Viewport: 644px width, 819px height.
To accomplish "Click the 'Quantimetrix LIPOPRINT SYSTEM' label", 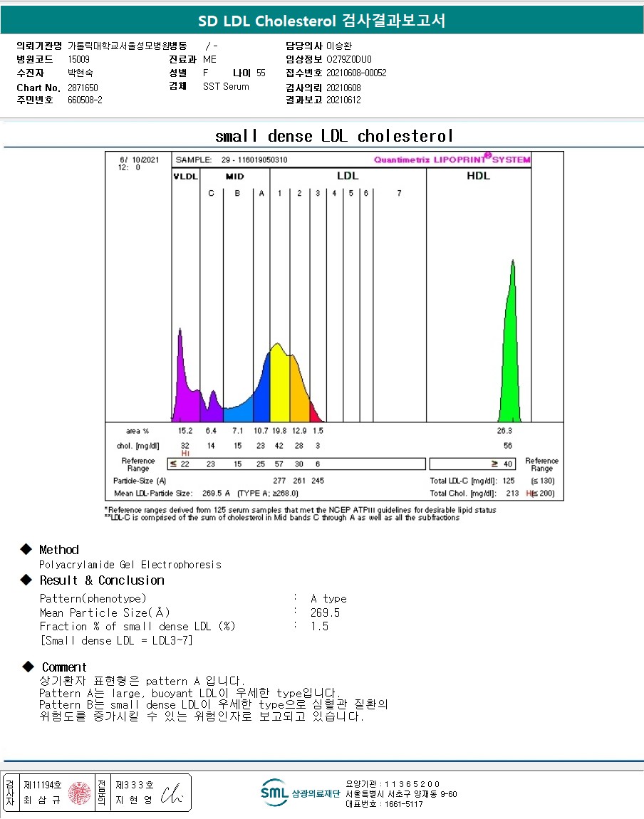I will click(452, 159).
